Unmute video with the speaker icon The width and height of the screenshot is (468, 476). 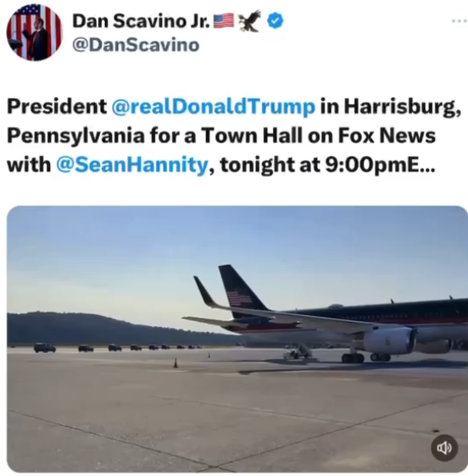(444, 448)
